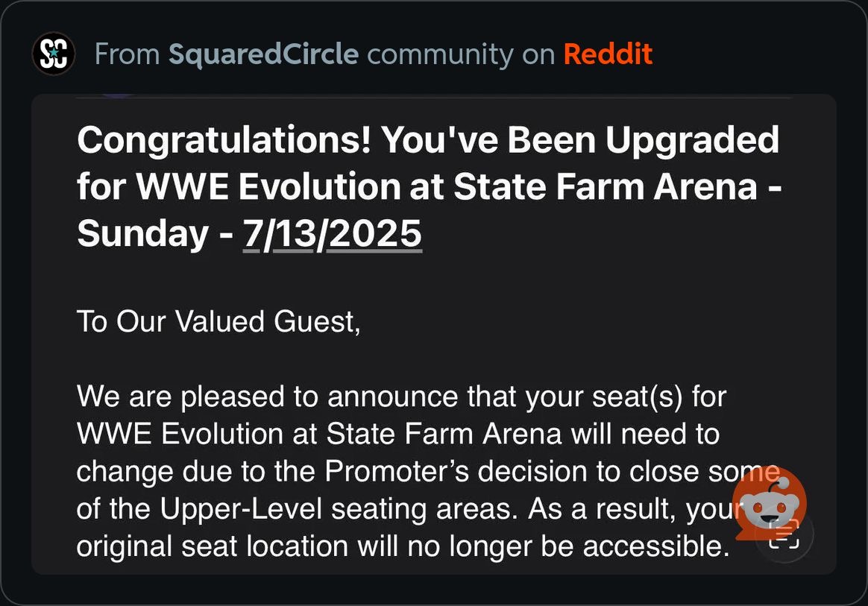The image size is (868, 606).
Task: Click the underlined month 7 in date
Action: (x=252, y=233)
